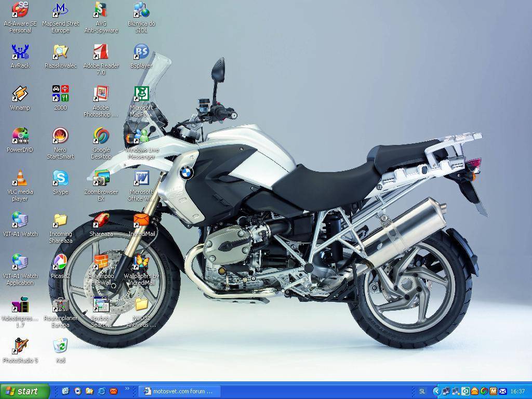Viewport: 532px width, 399px height.
Task: Open the Incoming Shareaza folder
Action: point(60,228)
